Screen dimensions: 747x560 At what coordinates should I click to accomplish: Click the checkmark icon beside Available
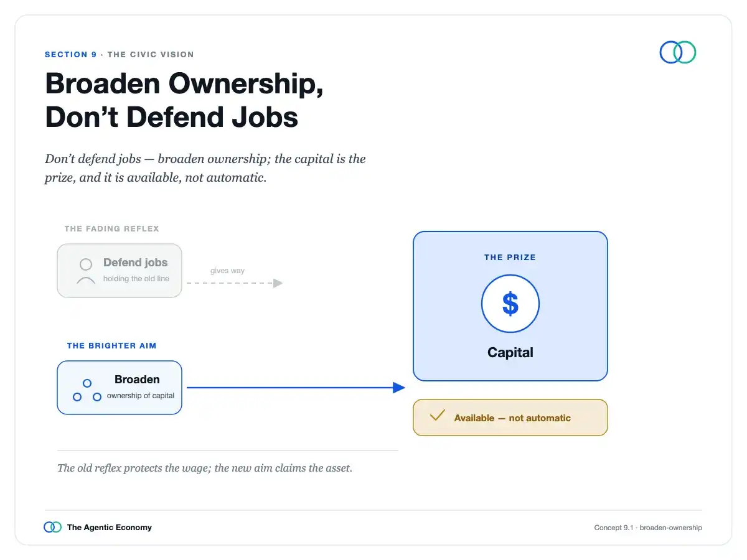[438, 416]
